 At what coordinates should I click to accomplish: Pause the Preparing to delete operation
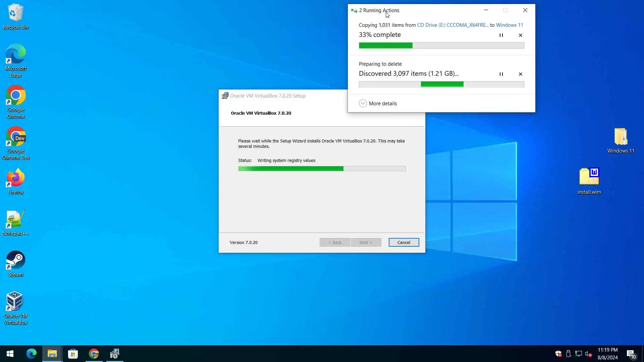[x=501, y=74]
